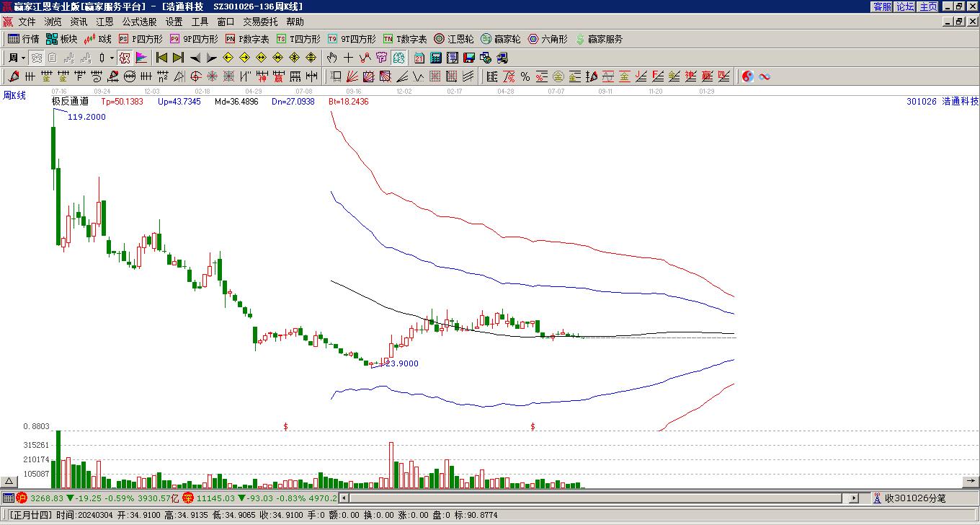Open the 帮助 menu
The height and width of the screenshot is (525, 980).
point(295,22)
